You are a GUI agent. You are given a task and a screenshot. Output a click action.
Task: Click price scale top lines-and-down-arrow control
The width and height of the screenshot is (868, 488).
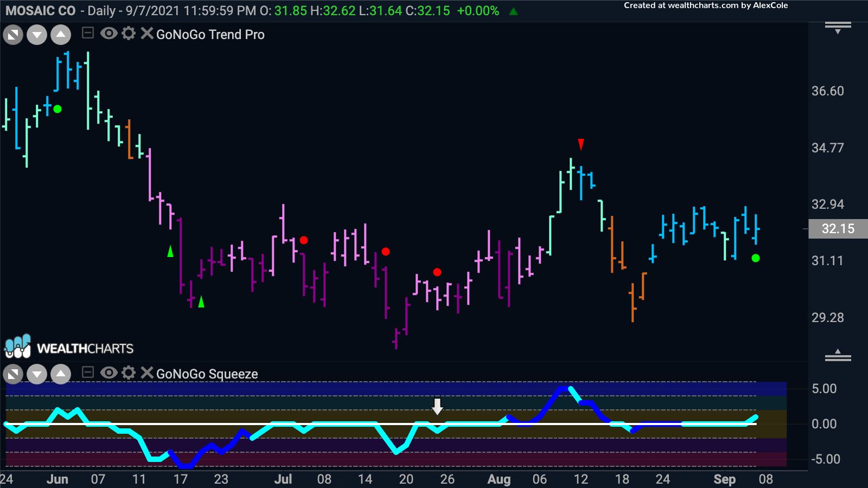838,28
